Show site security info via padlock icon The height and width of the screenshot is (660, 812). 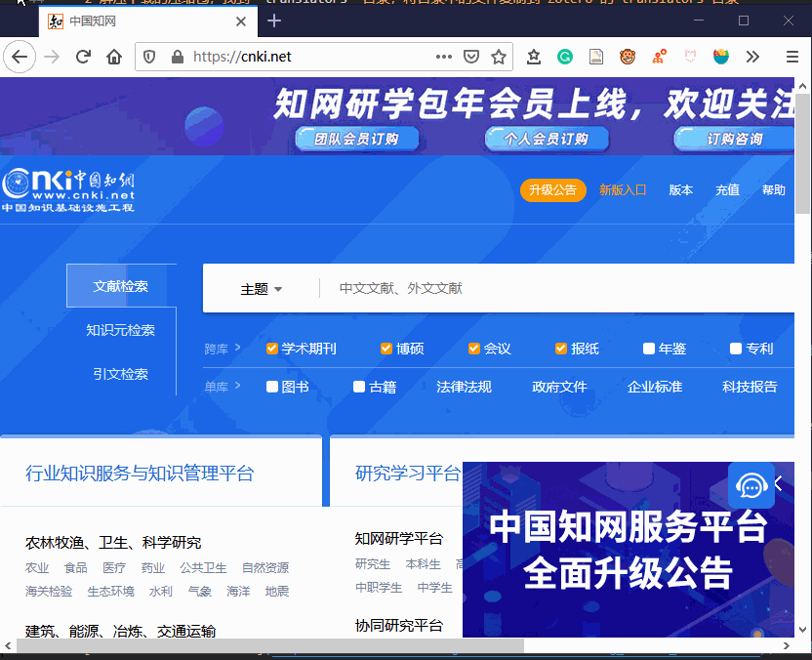click(x=177, y=57)
